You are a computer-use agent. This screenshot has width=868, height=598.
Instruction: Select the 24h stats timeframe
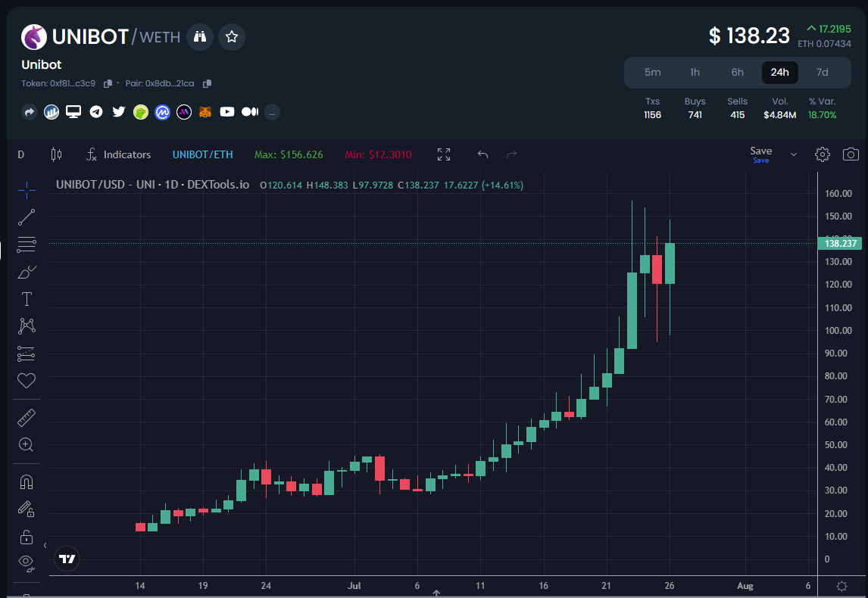pyautogui.click(x=780, y=73)
